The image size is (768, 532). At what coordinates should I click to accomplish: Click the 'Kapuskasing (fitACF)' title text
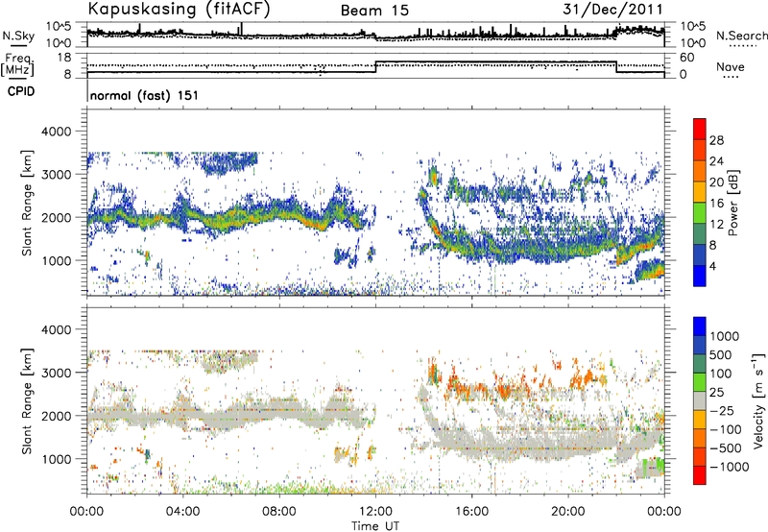tap(179, 9)
